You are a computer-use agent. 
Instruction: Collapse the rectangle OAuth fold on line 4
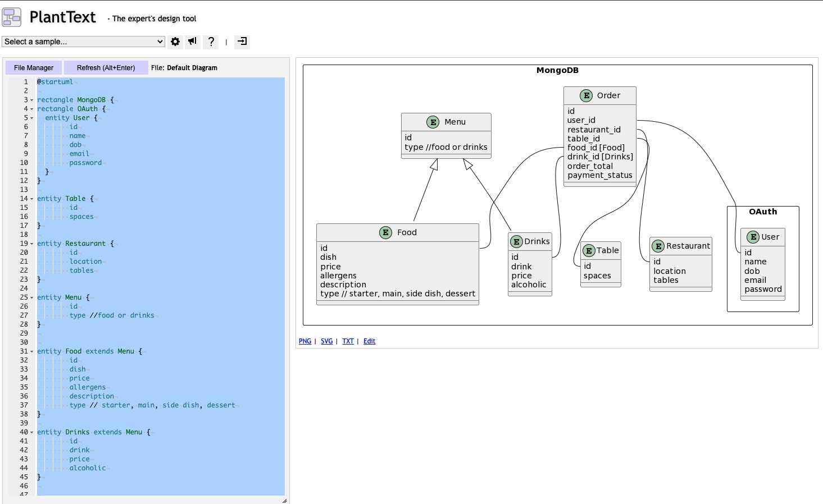[31, 109]
